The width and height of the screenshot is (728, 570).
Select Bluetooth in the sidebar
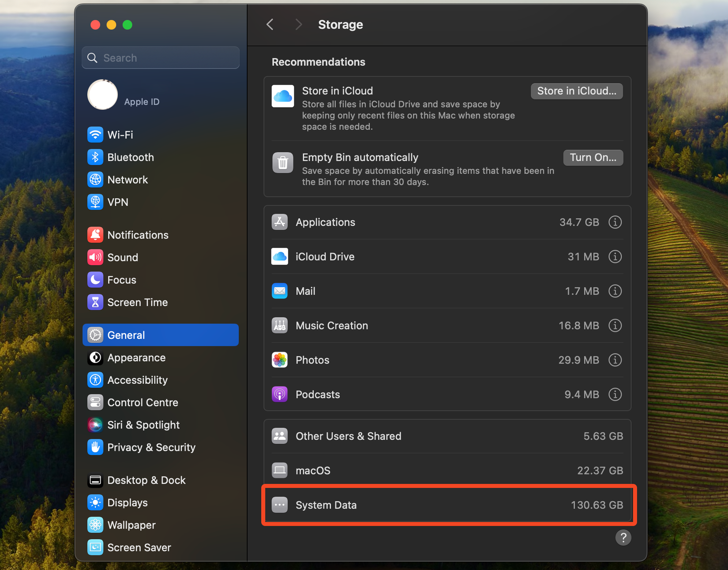130,157
